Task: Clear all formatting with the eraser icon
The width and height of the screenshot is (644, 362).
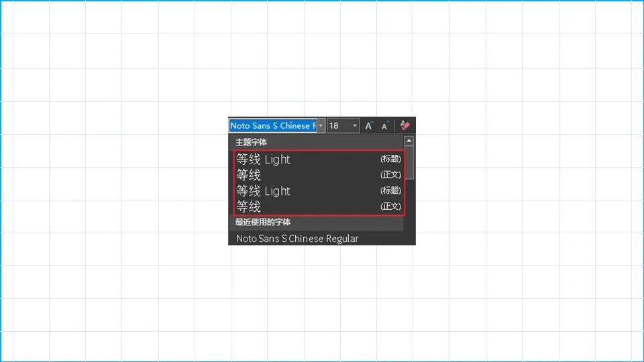Action: tap(405, 125)
